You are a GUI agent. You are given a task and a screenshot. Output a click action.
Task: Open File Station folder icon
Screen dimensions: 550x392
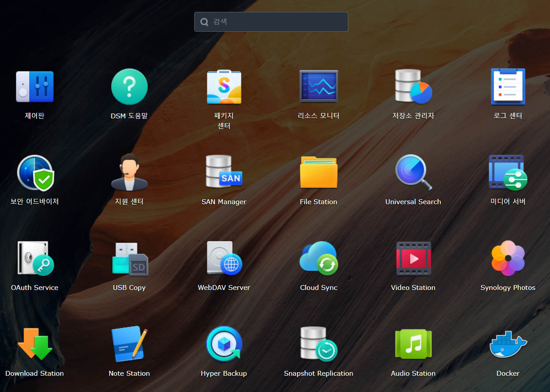click(x=318, y=172)
